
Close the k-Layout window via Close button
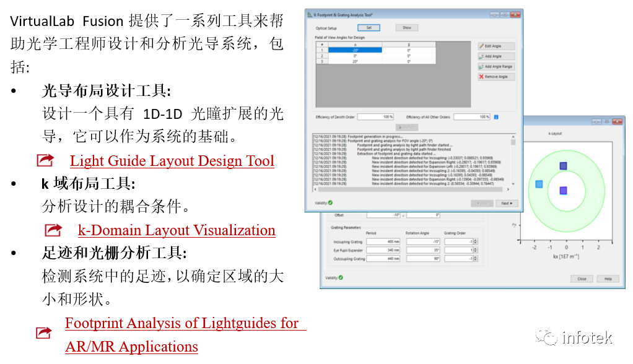pos(581,279)
